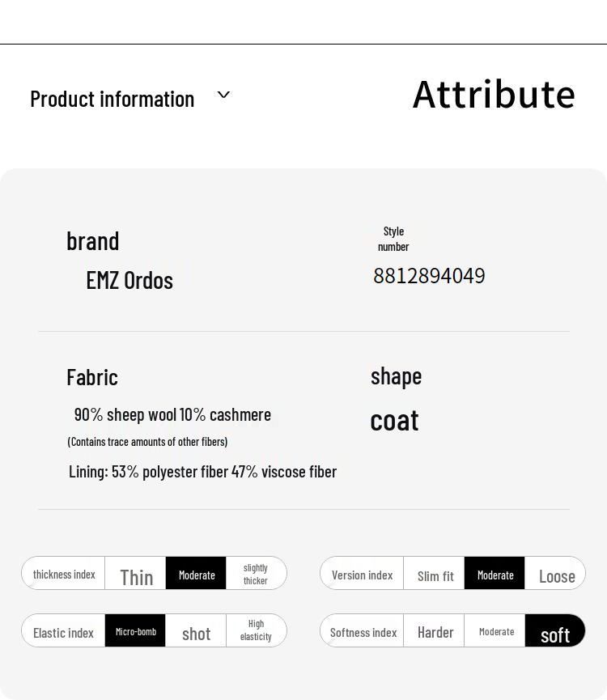Image resolution: width=607 pixels, height=700 pixels.
Task: Select Micro-bomb elasticity option
Action: coord(135,631)
